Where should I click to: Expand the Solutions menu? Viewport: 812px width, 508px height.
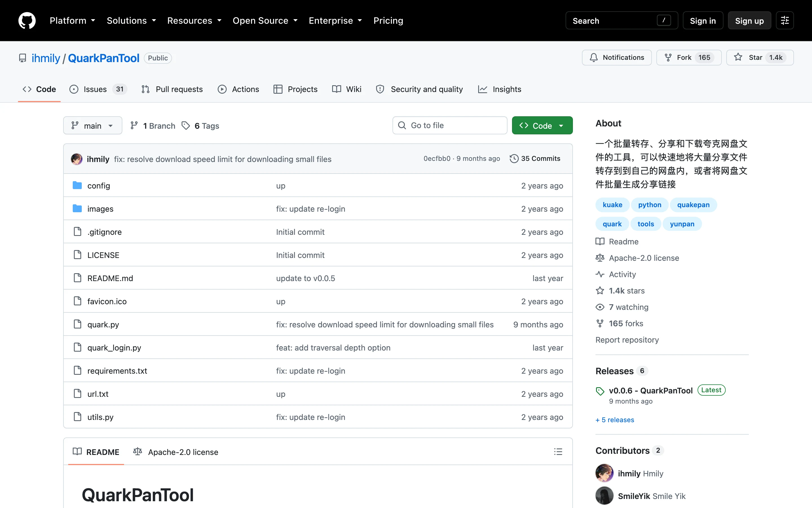point(132,21)
